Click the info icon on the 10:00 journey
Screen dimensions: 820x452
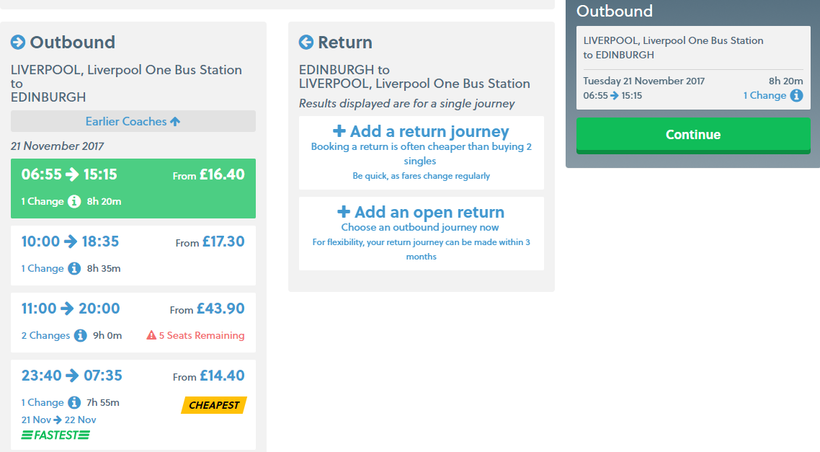(x=74, y=269)
